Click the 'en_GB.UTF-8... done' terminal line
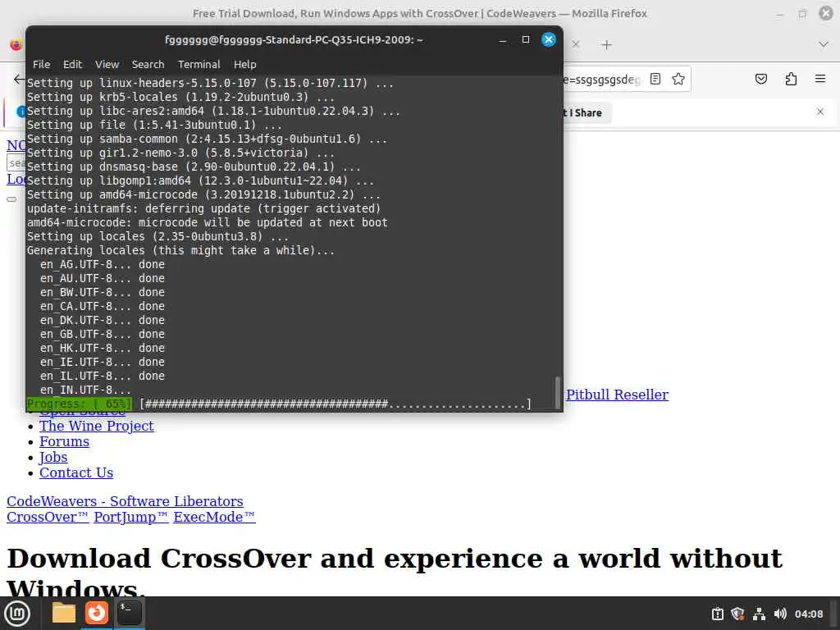Screen dimensions: 840x630 click(103, 335)
